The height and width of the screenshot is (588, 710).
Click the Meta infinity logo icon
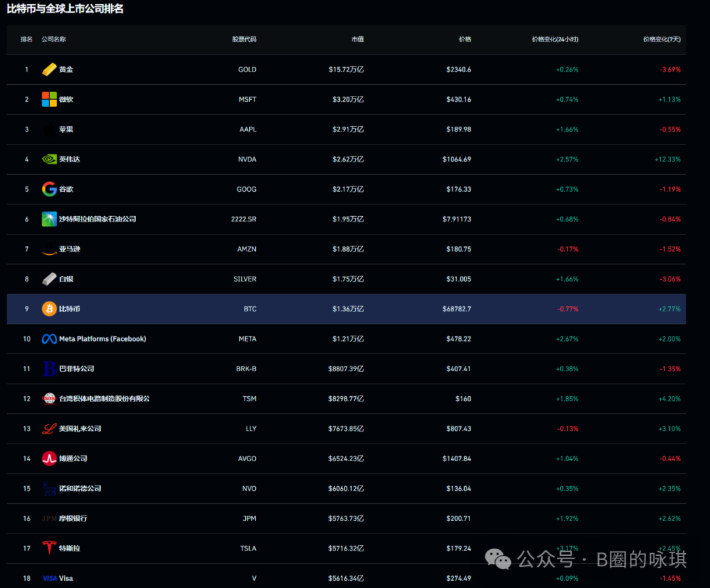coord(49,338)
